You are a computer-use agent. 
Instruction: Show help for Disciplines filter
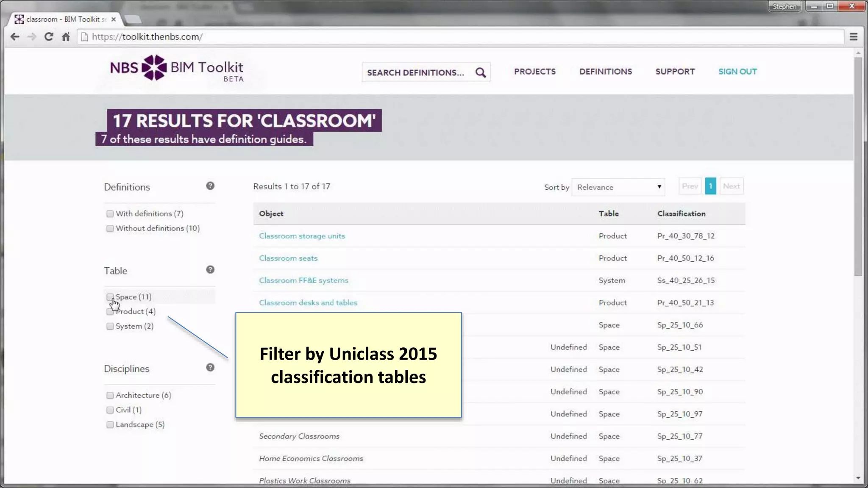(210, 368)
